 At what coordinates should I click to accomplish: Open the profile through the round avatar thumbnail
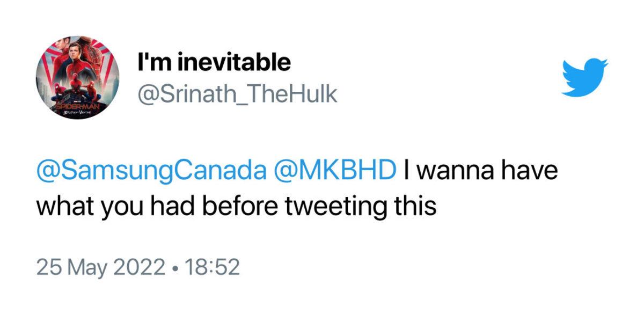pyautogui.click(x=78, y=75)
